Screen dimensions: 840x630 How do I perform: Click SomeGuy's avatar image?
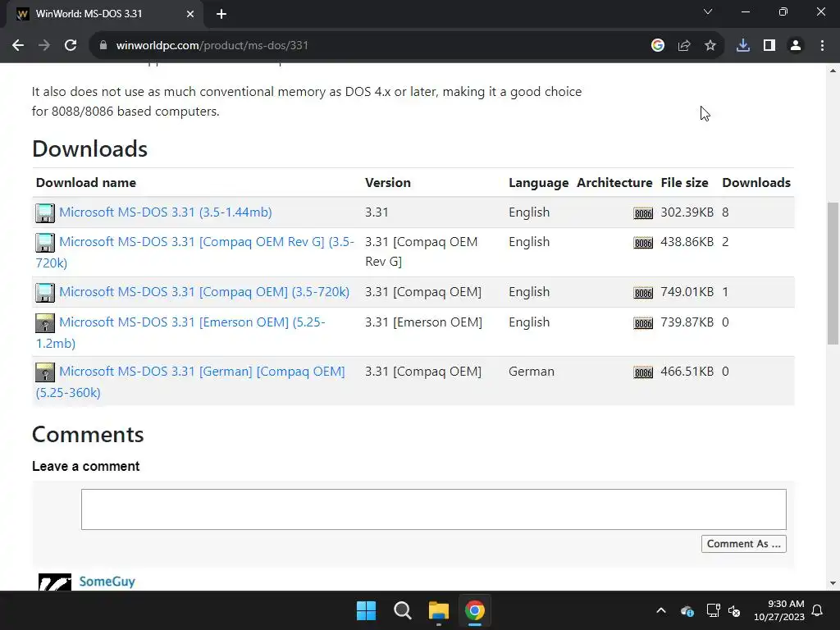pyautogui.click(x=55, y=582)
